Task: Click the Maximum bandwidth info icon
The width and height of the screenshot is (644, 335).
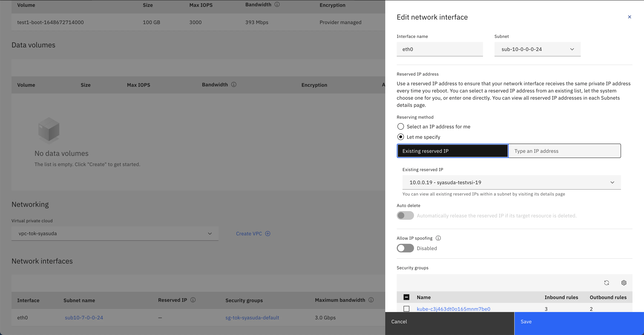Action: [x=371, y=300]
